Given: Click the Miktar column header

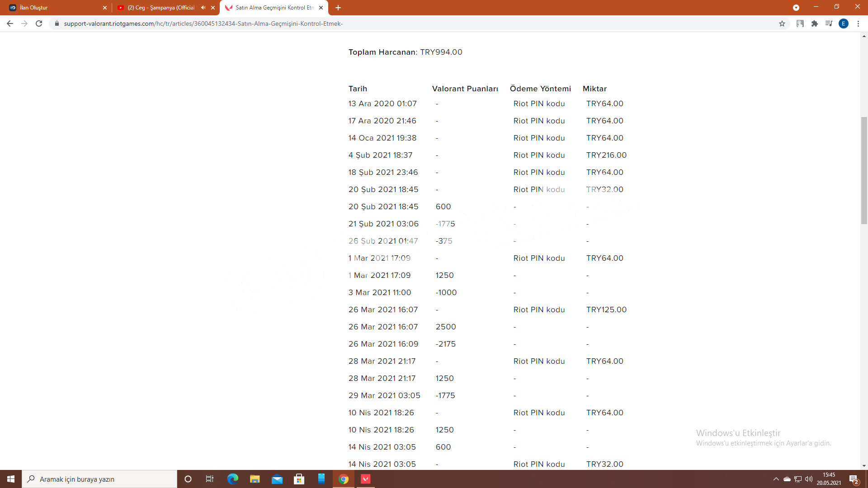Looking at the screenshot, I should click(594, 89).
